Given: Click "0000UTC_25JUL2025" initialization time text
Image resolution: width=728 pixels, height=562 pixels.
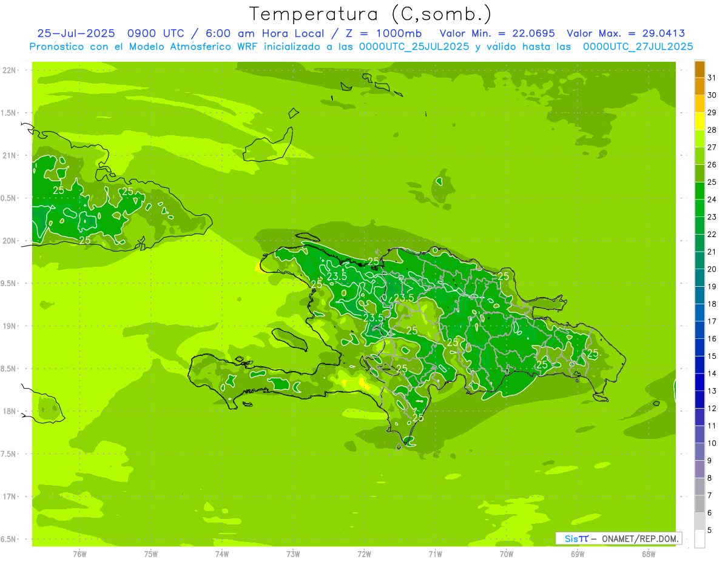Looking at the screenshot, I should (x=414, y=47).
